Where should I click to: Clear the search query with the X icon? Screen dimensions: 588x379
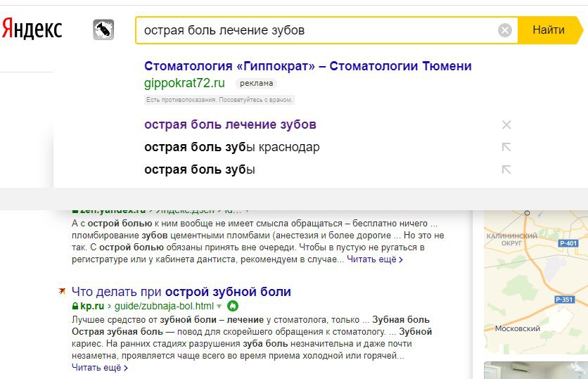click(x=505, y=30)
